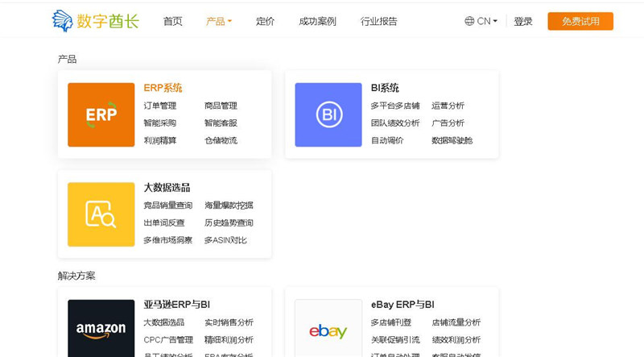Select CPC广告管理 under Amazon
Viewport: 644px width, 357px height.
pos(168,340)
